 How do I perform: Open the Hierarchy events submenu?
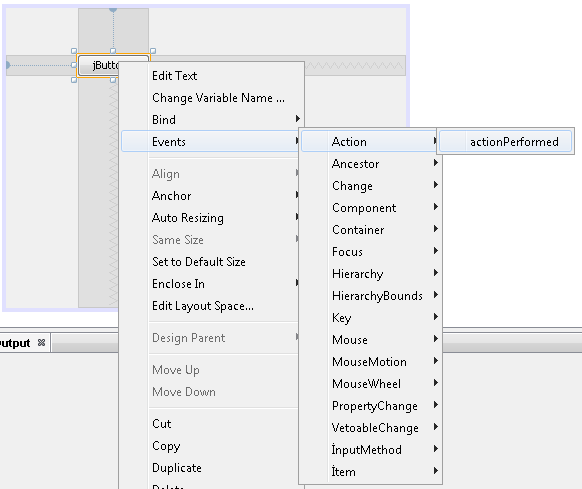pyautogui.click(x=370, y=274)
